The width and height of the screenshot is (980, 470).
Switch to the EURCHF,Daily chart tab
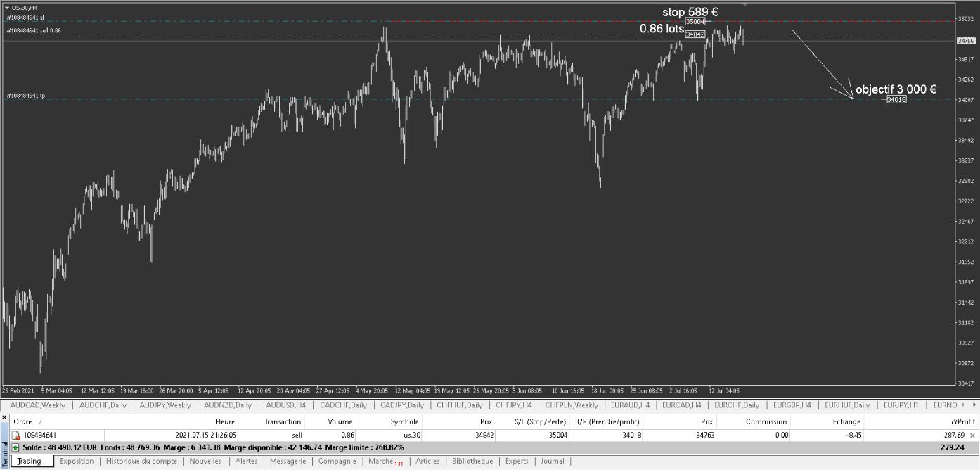pyautogui.click(x=737, y=405)
